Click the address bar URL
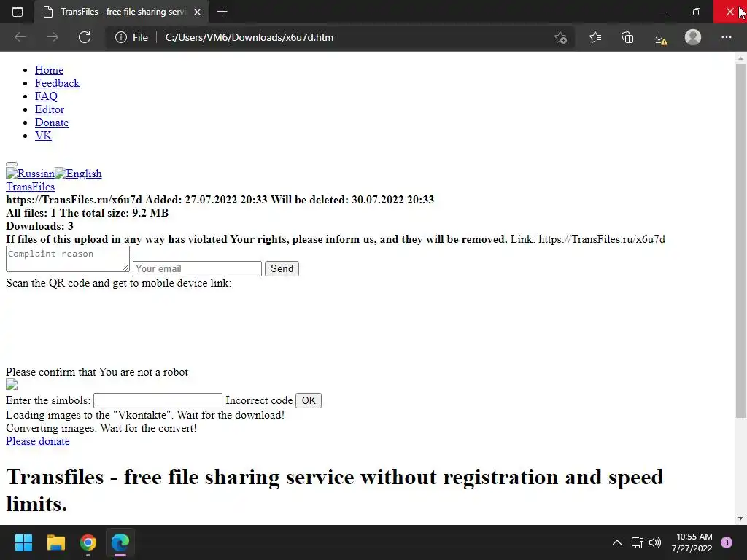747x560 pixels. pyautogui.click(x=249, y=37)
